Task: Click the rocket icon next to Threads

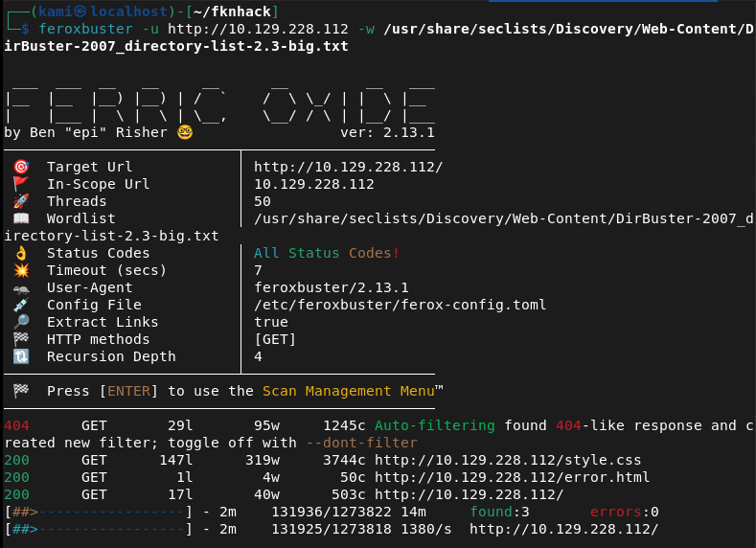Action: 21,201
